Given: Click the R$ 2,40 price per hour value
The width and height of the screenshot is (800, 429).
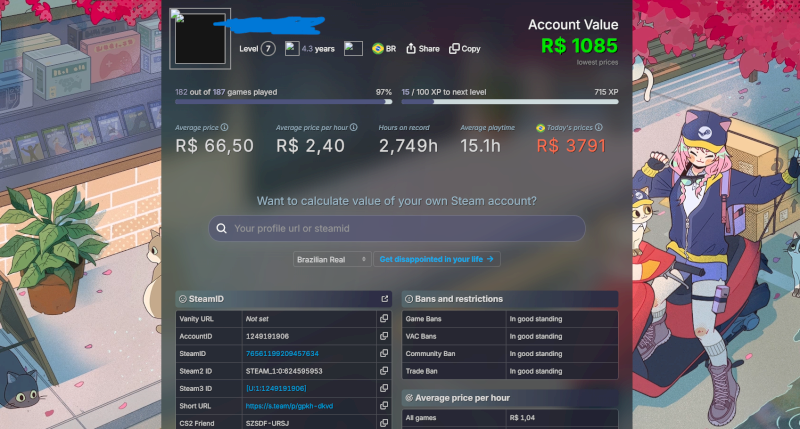Looking at the screenshot, I should [x=310, y=146].
